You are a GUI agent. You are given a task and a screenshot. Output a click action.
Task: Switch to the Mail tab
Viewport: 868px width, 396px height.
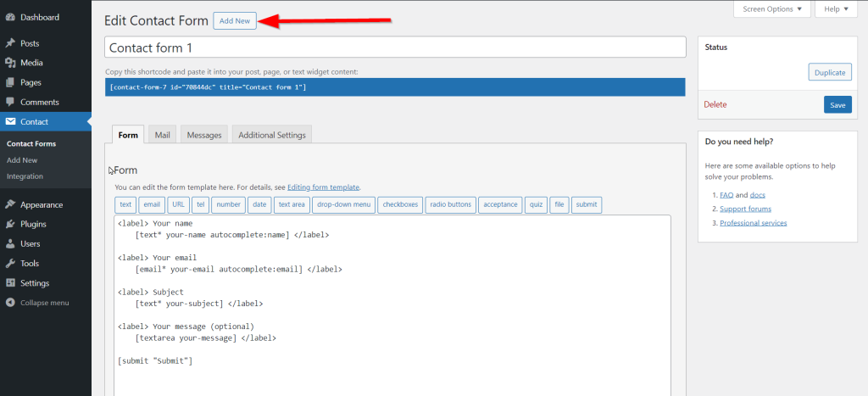161,135
